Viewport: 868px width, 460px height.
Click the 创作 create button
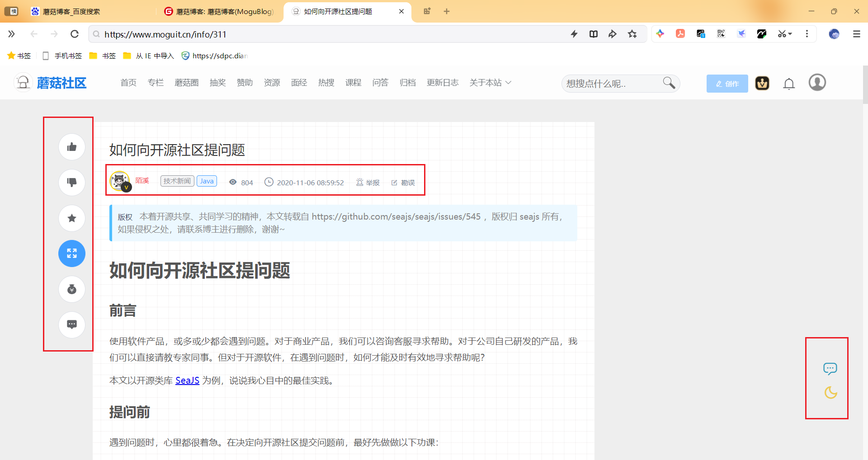click(x=727, y=84)
